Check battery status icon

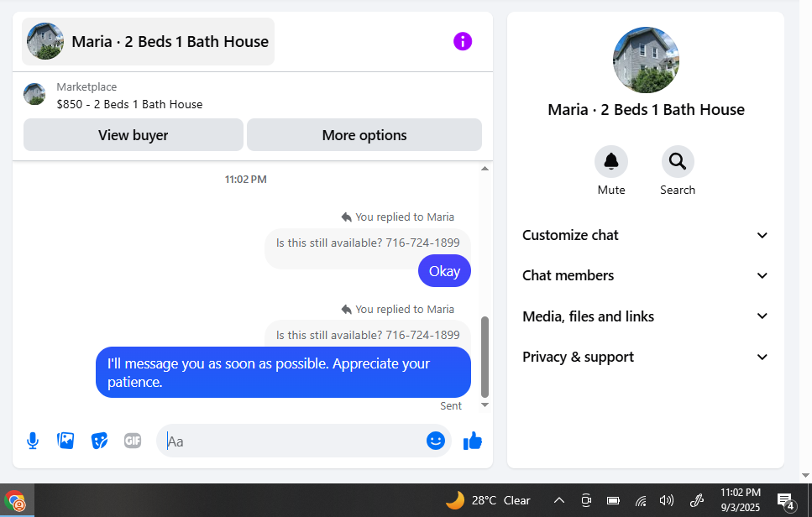pyautogui.click(x=613, y=500)
